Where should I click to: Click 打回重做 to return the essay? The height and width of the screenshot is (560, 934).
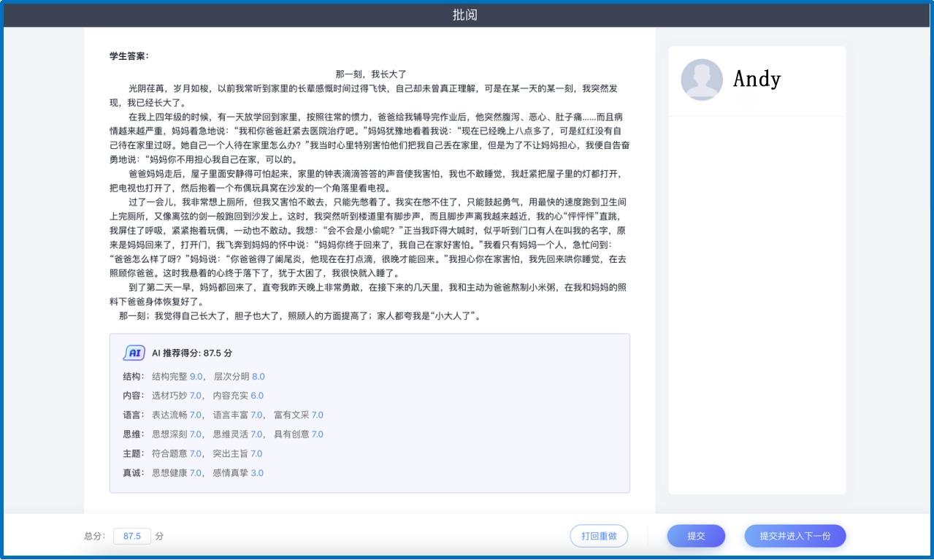[599, 536]
